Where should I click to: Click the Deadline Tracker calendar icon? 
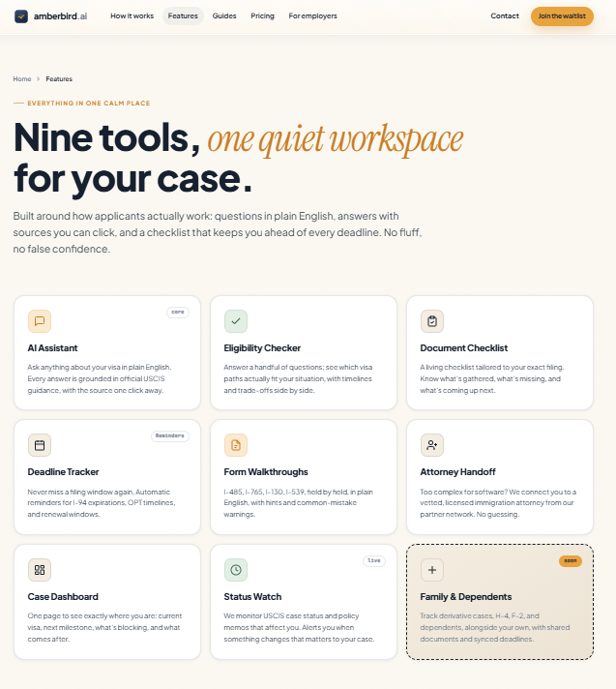(40, 445)
